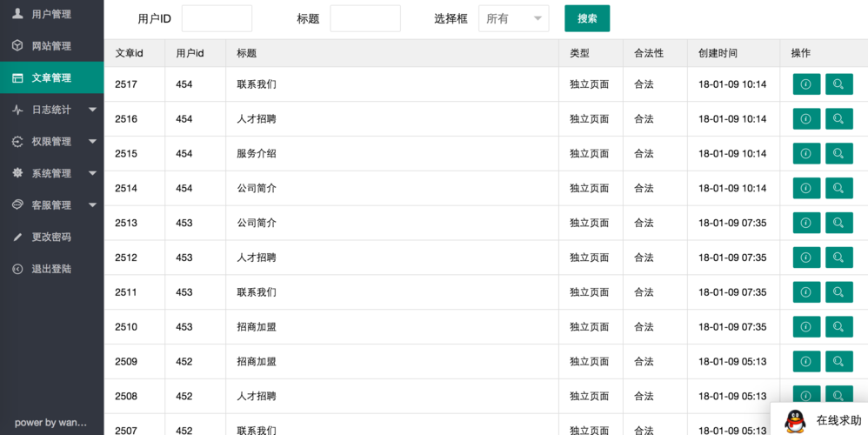The width and height of the screenshot is (868, 435).
Task: Open info for article 2514
Action: point(806,188)
